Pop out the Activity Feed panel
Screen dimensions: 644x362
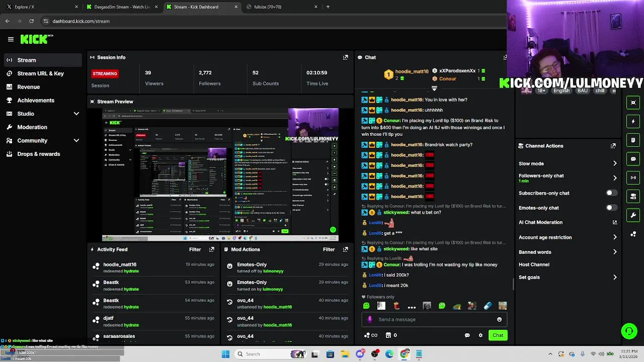coord(211,249)
